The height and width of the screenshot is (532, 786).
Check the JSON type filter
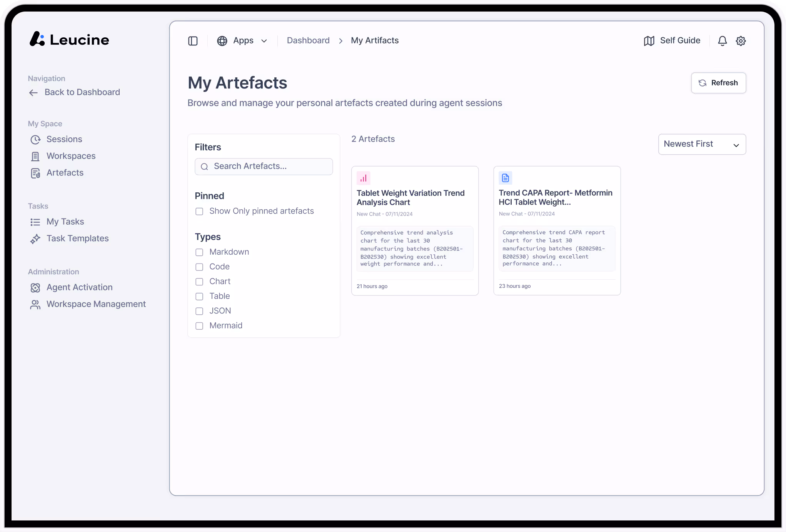[x=199, y=311]
